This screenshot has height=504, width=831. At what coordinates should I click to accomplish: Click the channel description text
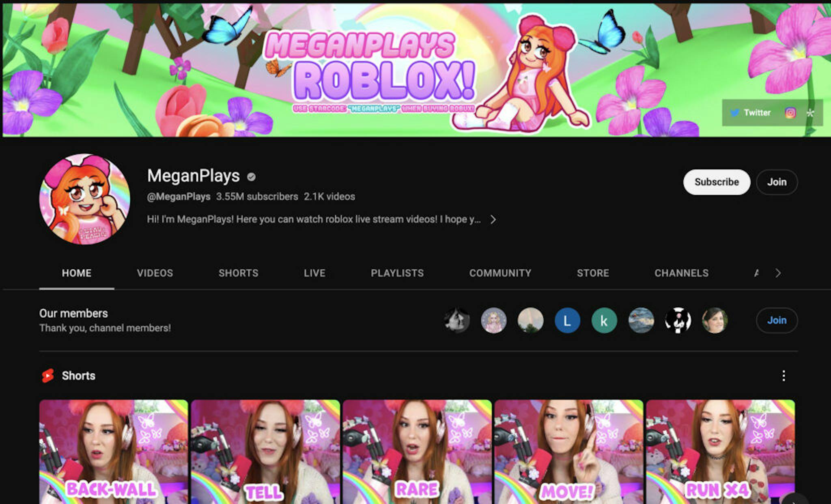(x=314, y=220)
